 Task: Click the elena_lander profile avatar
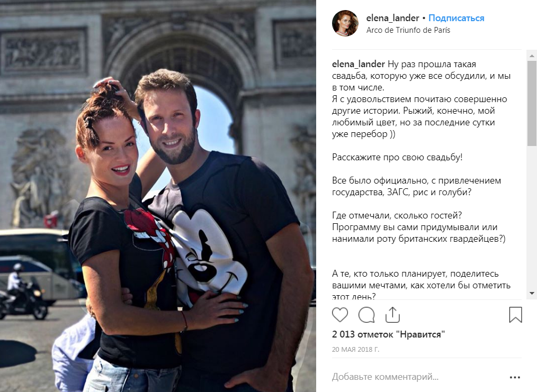(345, 23)
